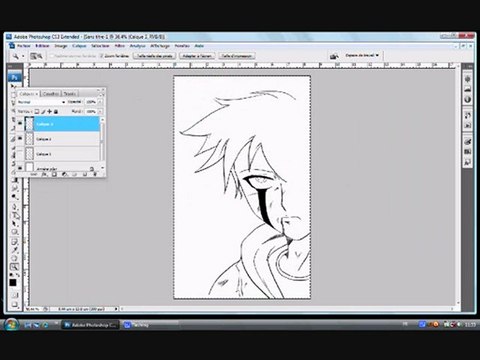Toggle lock transparent pixels
Image resolution: width=480 pixels, height=360 pixels.
(37, 111)
